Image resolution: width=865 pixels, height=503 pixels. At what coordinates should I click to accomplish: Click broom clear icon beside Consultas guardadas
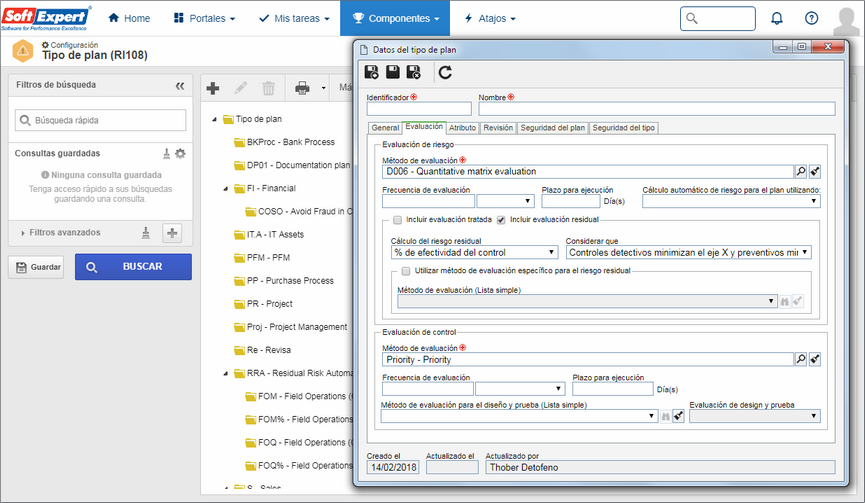pyautogui.click(x=167, y=153)
